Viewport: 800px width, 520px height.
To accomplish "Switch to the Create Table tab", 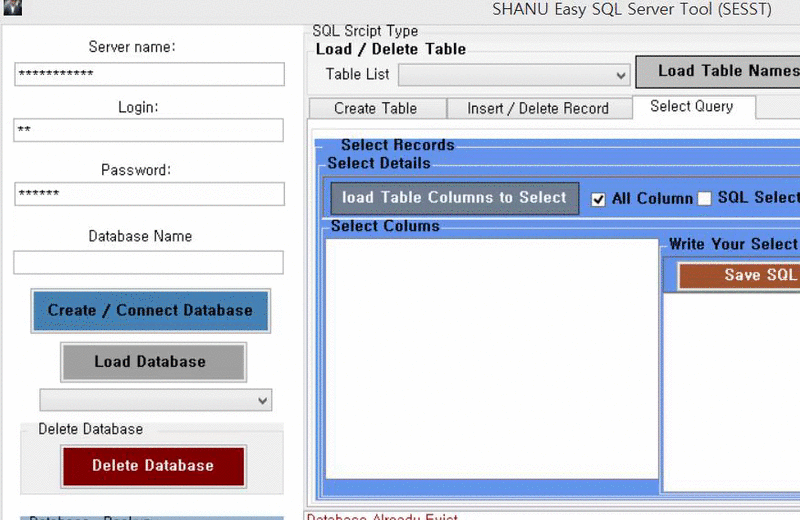I will [375, 108].
